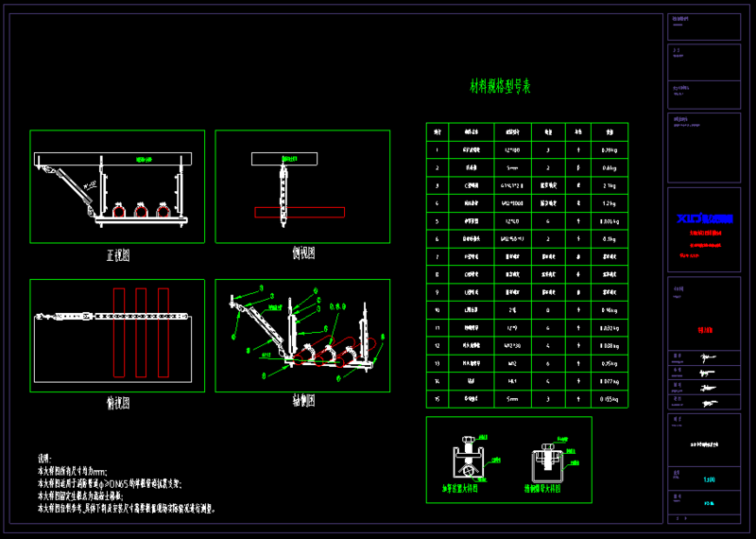The height and width of the screenshot is (539, 756).
Task: Click the 材料规格型号表 table title
Action: tap(501, 86)
